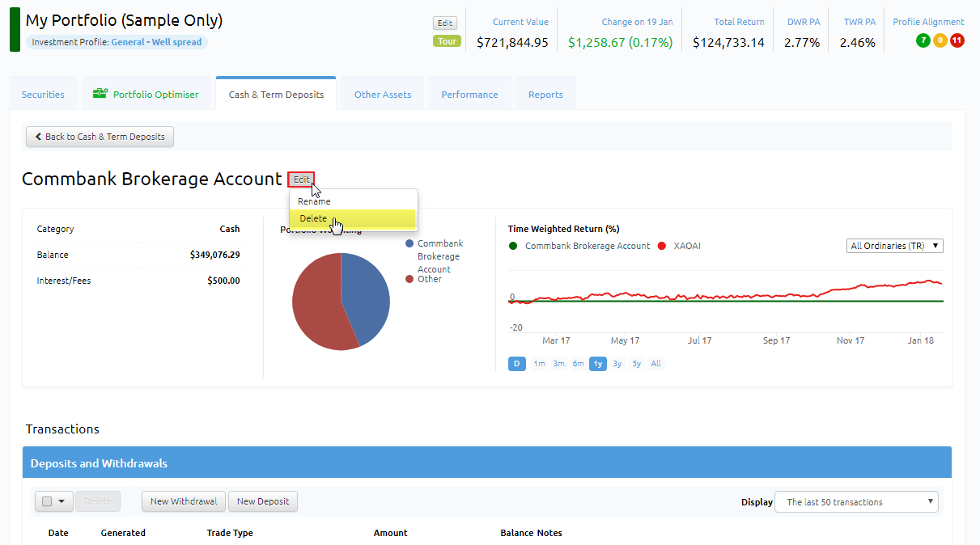Click the red Other pie legend dot
980x545 pixels.
(409, 279)
